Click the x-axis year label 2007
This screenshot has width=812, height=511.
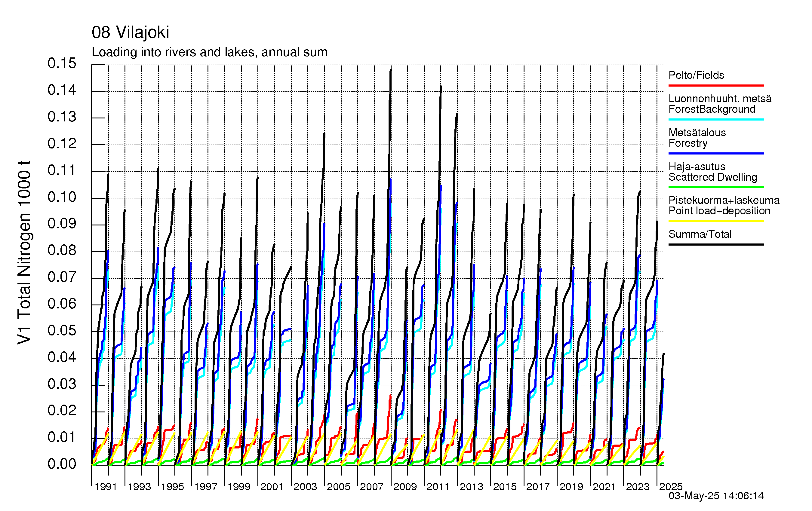click(372, 487)
